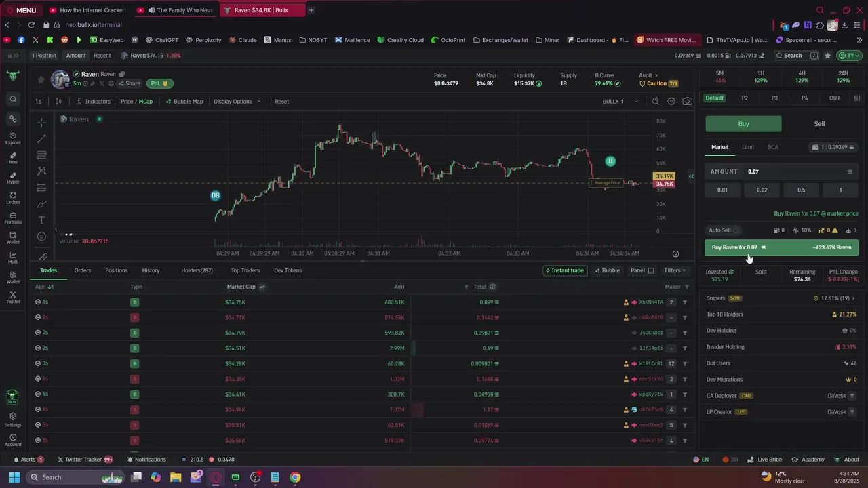Open Neo in the left sidebar
The image size is (868, 488).
pos(13,158)
